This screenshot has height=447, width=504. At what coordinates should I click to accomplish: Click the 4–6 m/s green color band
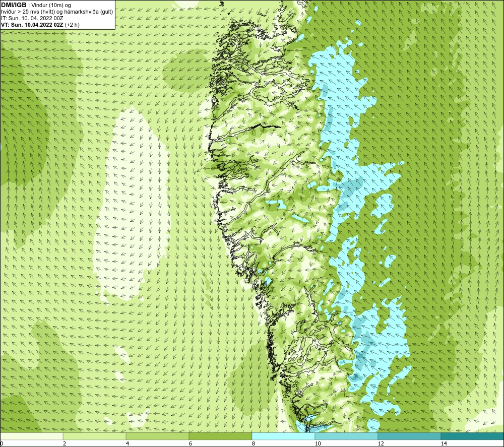(157, 436)
